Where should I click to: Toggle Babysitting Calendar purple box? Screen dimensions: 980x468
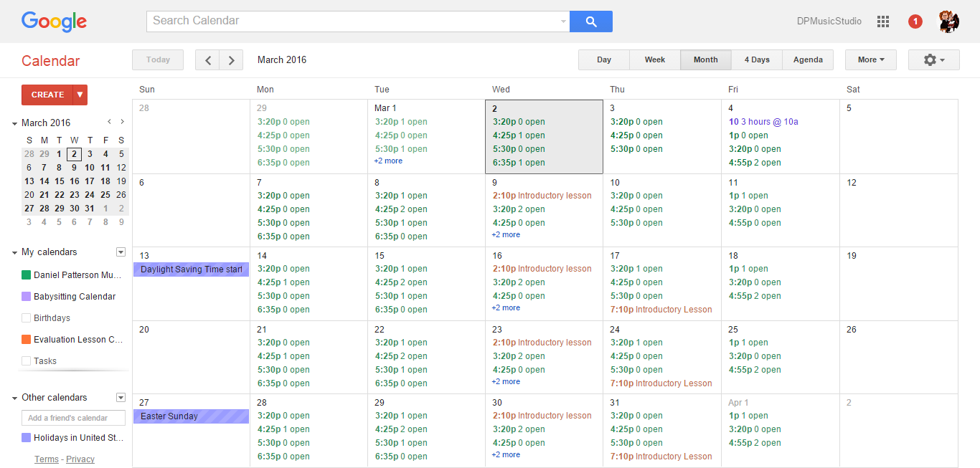coord(27,297)
